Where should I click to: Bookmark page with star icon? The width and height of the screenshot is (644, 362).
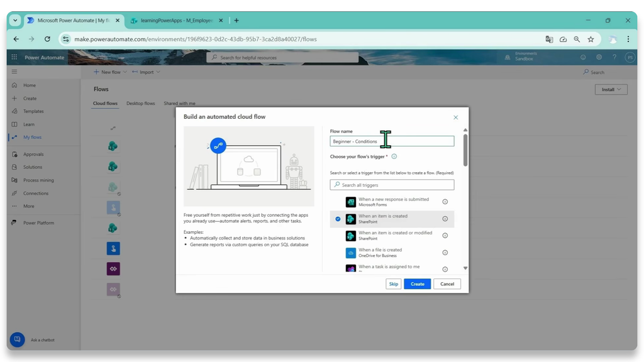591,40
